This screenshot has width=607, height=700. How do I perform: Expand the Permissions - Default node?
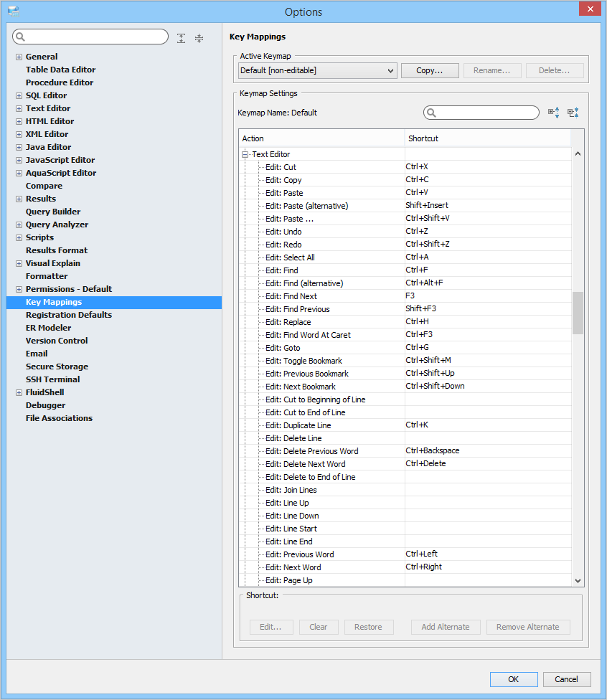coord(19,290)
